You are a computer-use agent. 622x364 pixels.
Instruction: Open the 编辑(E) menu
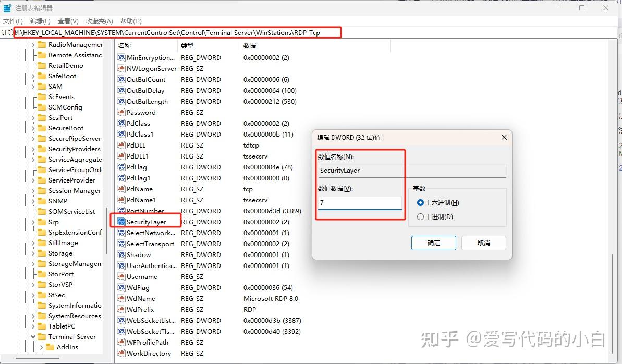click(40, 21)
